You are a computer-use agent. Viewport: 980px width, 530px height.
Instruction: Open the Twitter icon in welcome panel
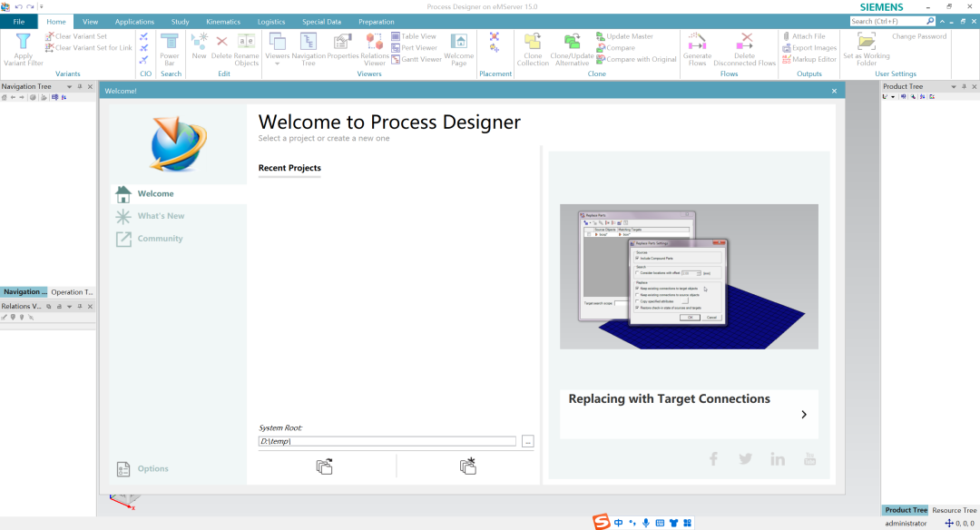click(745, 458)
